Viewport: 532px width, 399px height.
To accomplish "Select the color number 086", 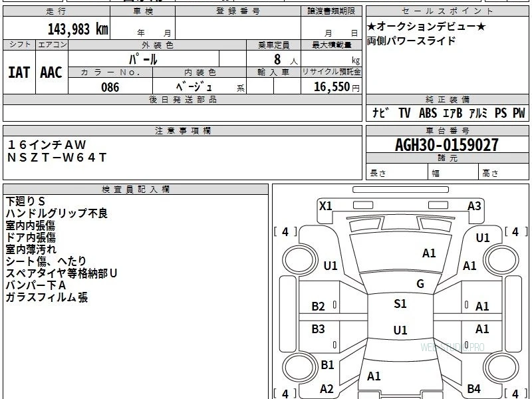I will click(x=110, y=87).
